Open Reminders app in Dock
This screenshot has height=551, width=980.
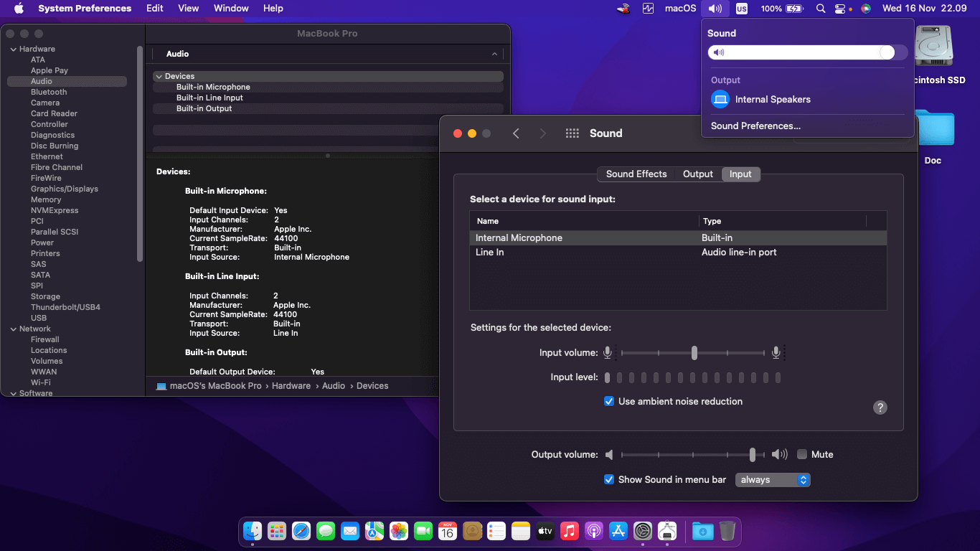(x=496, y=531)
